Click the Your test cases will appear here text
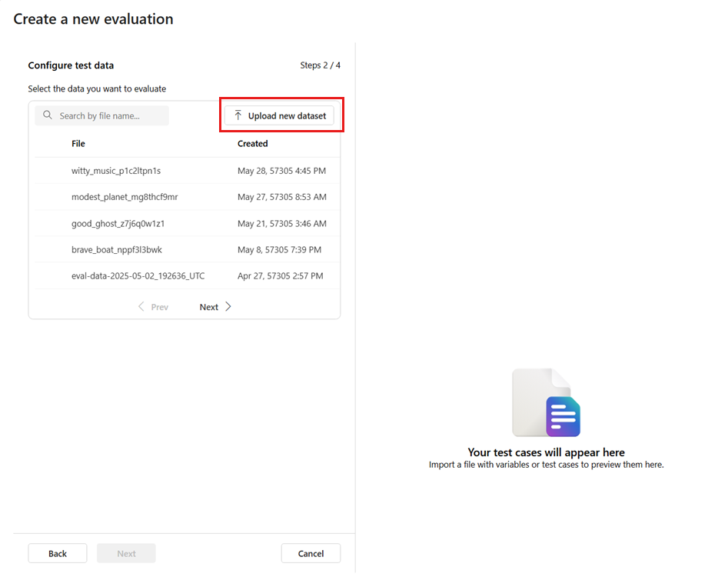The height and width of the screenshot is (587, 728). [546, 452]
